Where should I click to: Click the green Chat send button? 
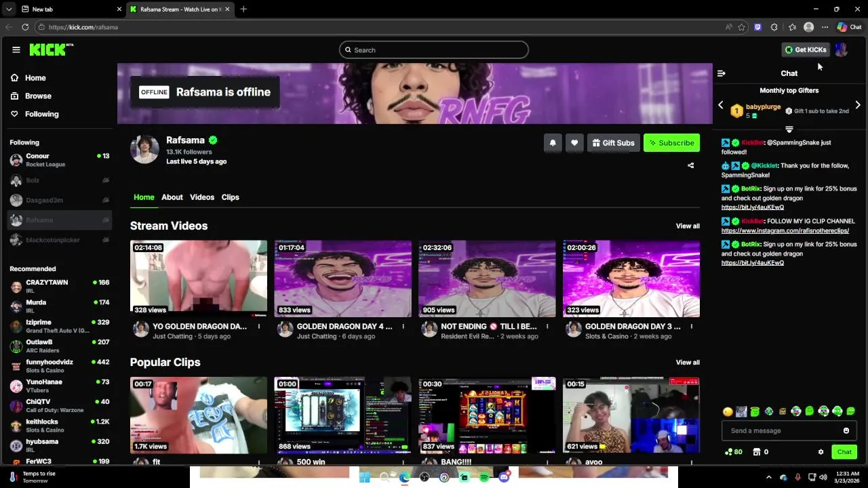(x=844, y=452)
